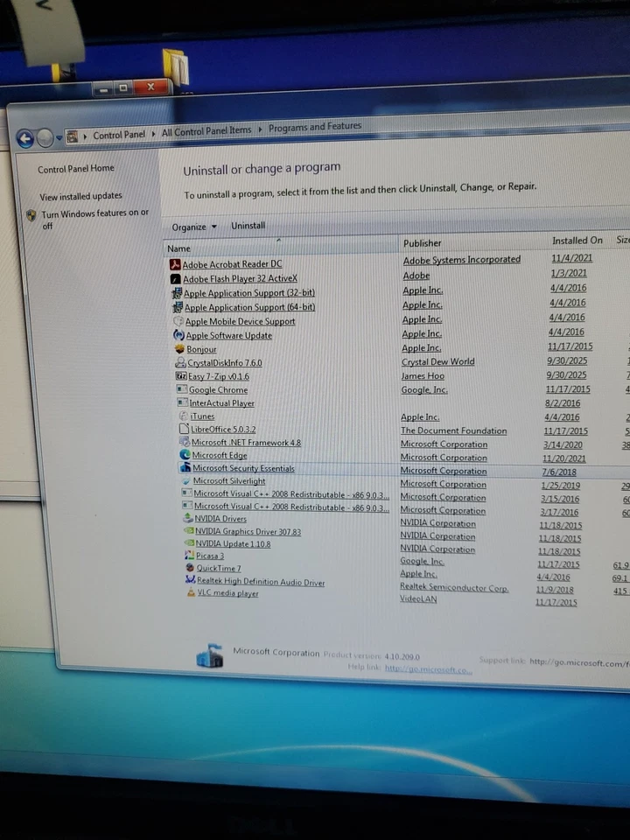Image resolution: width=630 pixels, height=840 pixels.
Task: Go back with the blue Back arrow
Action: click(25, 139)
